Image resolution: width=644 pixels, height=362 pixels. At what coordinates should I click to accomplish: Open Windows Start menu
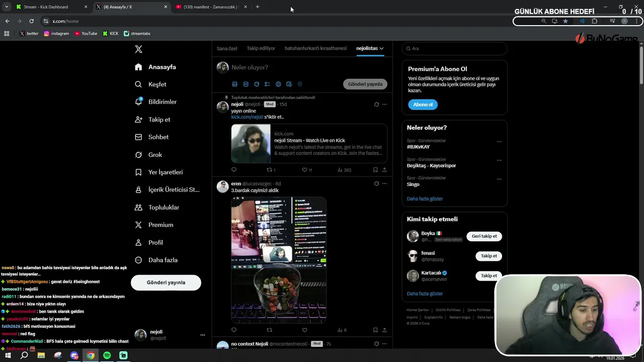(x=8, y=355)
